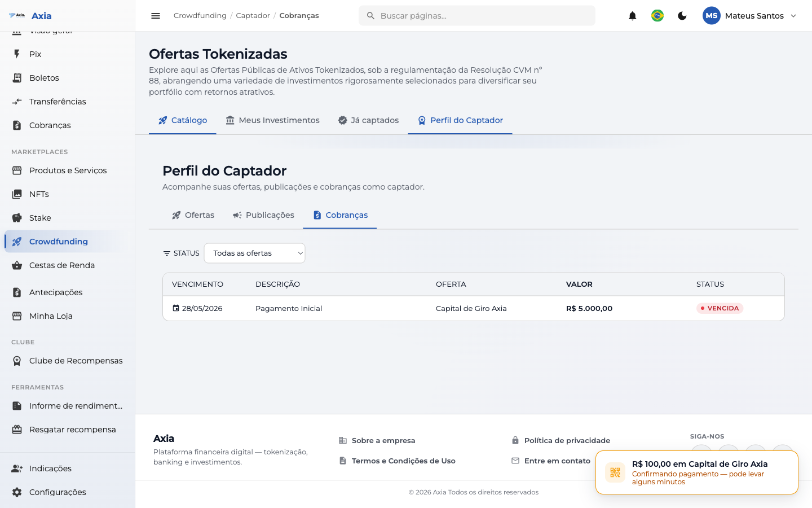Sort by VENCIMENTO column header
This screenshot has height=508, width=812.
(197, 284)
